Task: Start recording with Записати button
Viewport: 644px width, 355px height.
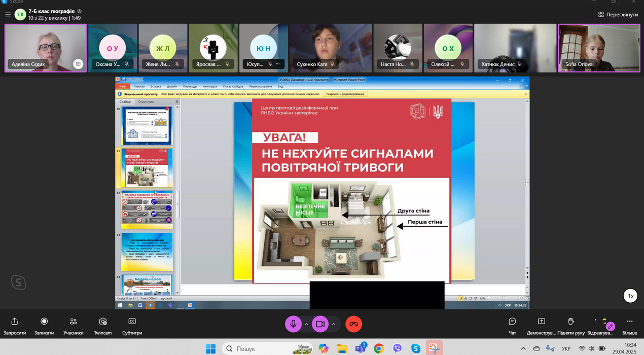Action: 44,322
